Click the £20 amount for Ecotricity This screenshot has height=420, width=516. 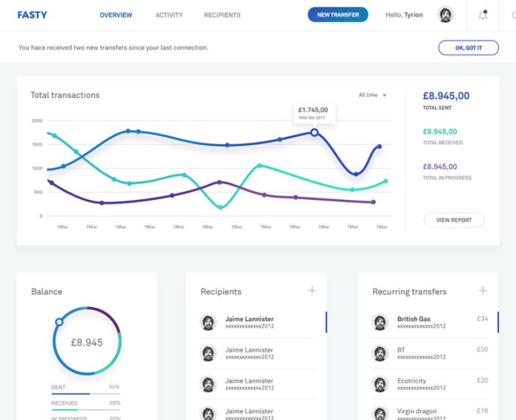point(482,380)
